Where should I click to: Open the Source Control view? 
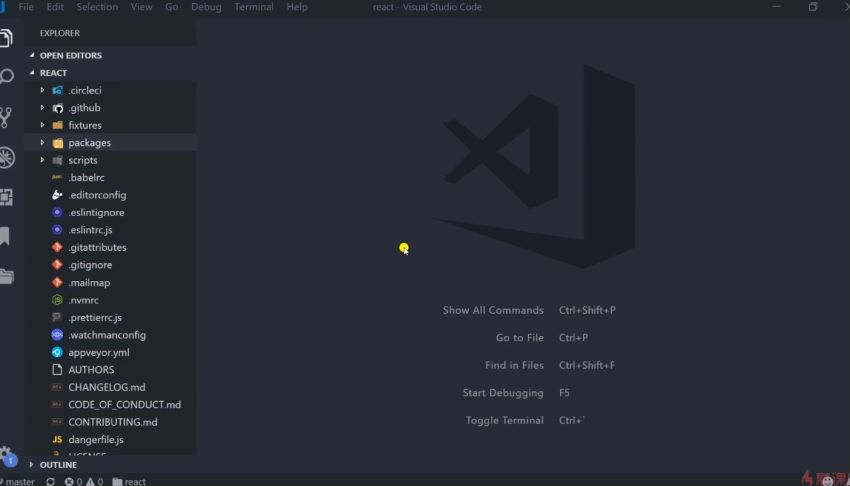point(7,117)
